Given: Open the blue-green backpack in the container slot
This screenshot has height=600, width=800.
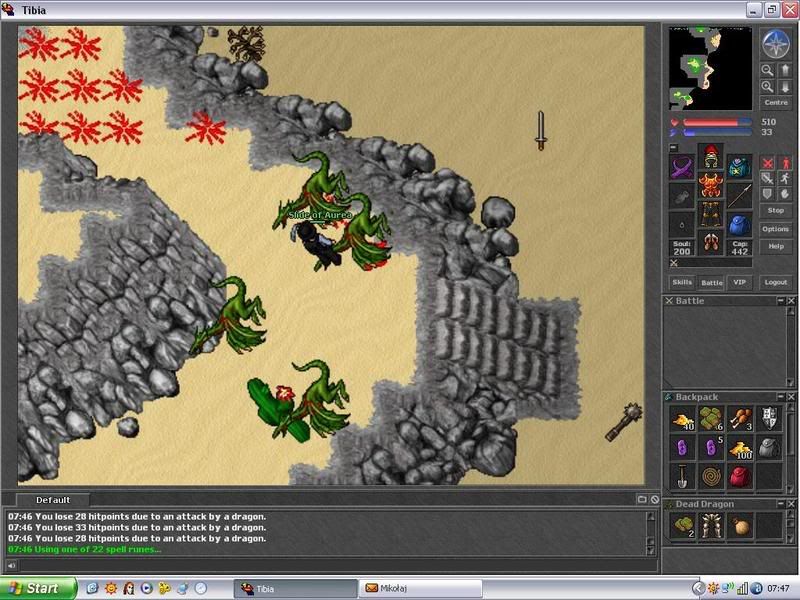Looking at the screenshot, I should pos(739,167).
